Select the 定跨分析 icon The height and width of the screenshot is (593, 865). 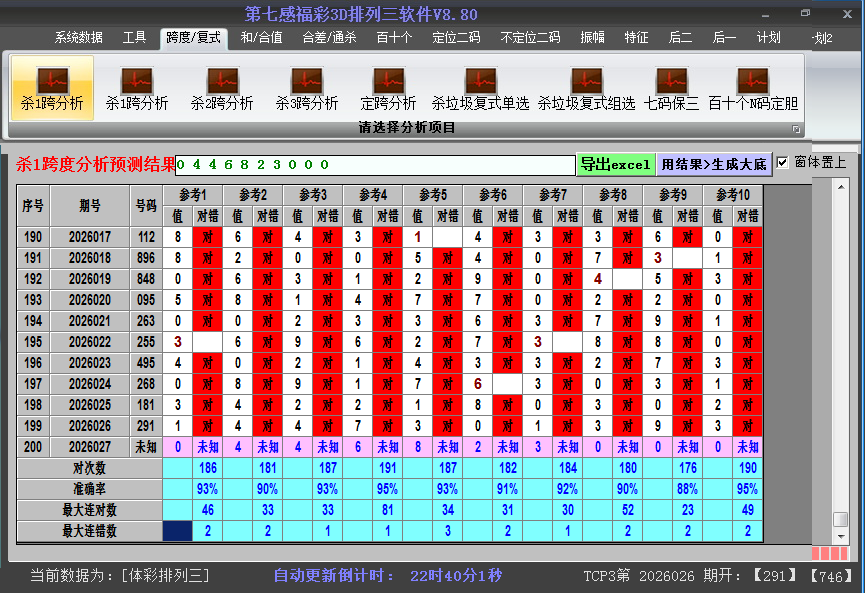pyautogui.click(x=388, y=88)
